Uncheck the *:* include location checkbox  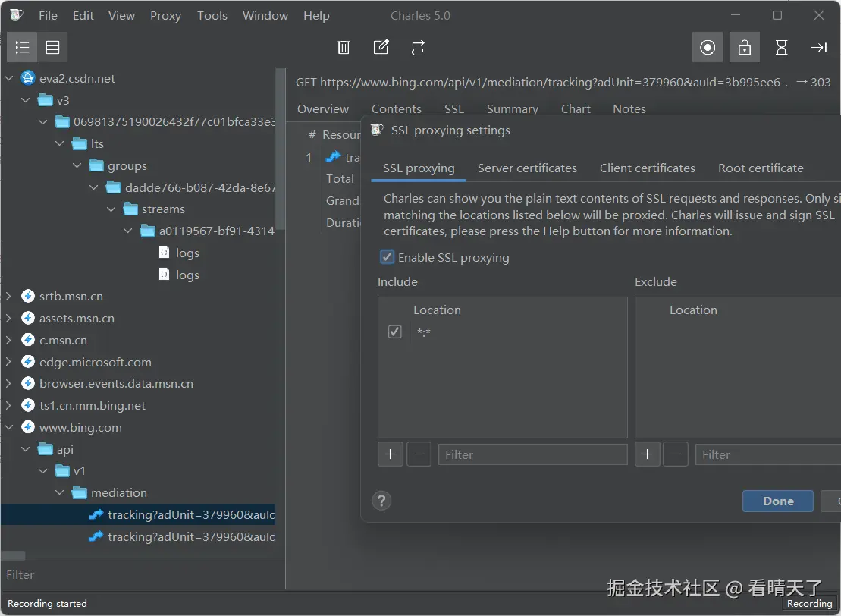click(x=395, y=332)
